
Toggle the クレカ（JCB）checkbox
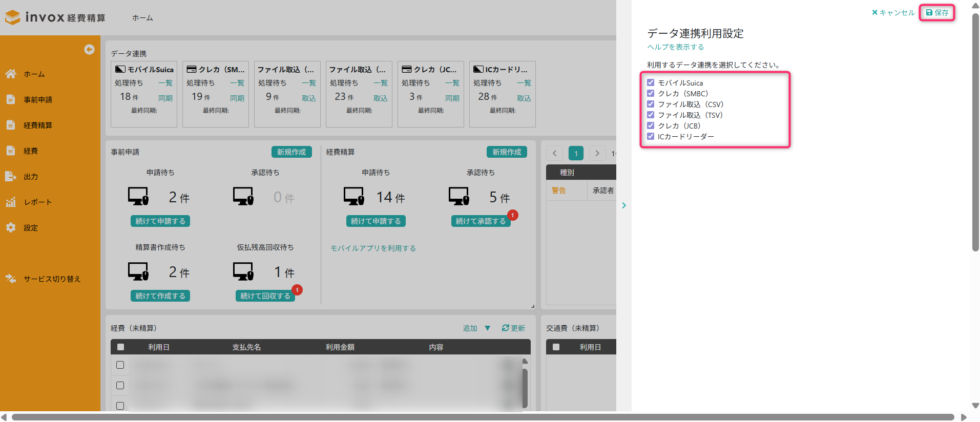pos(651,125)
